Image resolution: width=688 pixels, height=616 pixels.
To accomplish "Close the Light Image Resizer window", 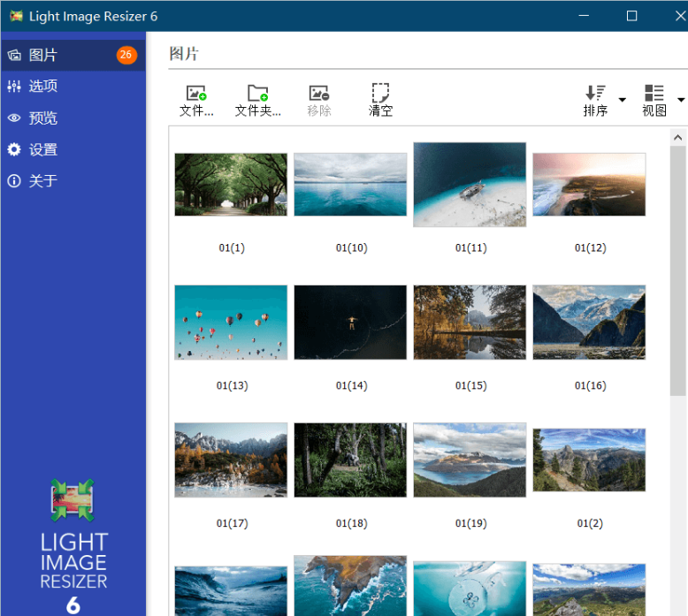I will click(x=680, y=16).
